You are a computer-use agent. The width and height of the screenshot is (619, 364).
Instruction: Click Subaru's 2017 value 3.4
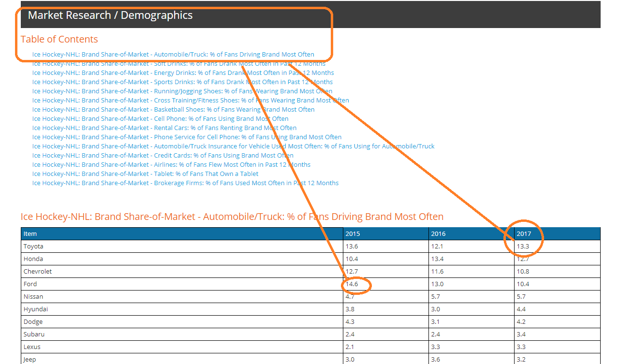pos(521,335)
